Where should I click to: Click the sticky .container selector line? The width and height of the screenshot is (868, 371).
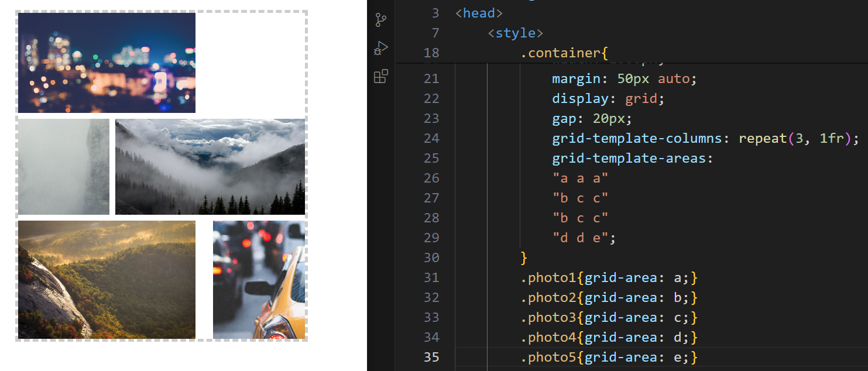[x=564, y=53]
